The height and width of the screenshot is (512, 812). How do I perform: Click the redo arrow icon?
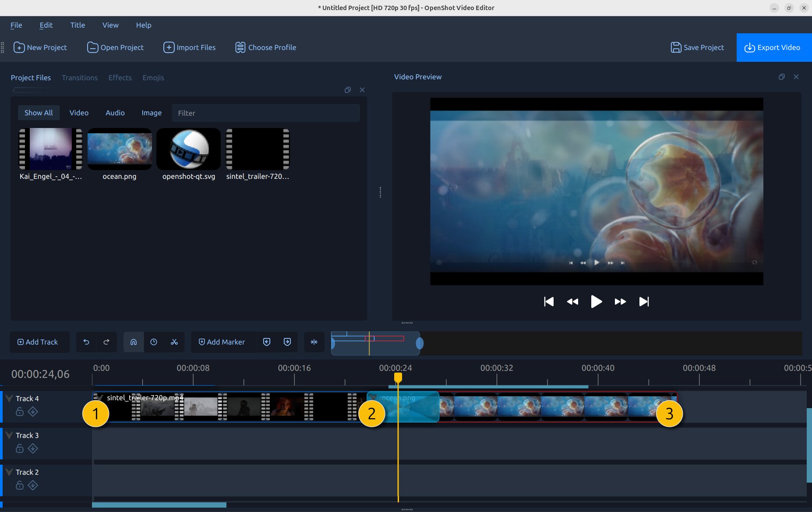(x=106, y=342)
